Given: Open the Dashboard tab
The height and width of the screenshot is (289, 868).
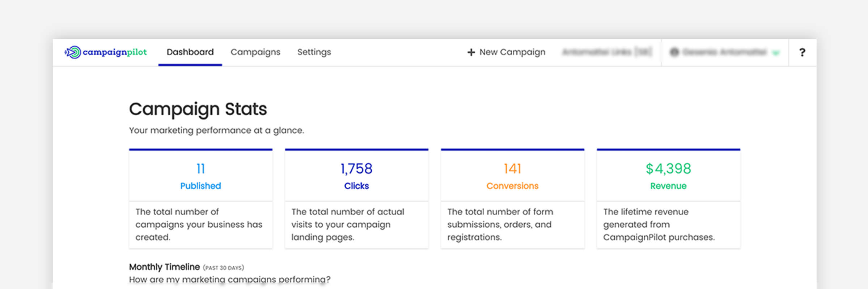Looking at the screenshot, I should click(190, 52).
